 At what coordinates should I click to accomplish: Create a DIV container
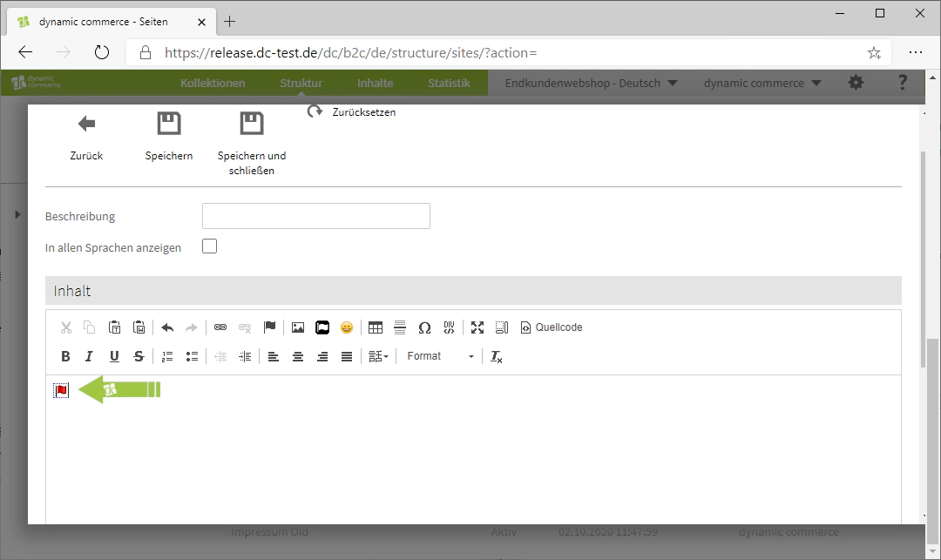449,327
